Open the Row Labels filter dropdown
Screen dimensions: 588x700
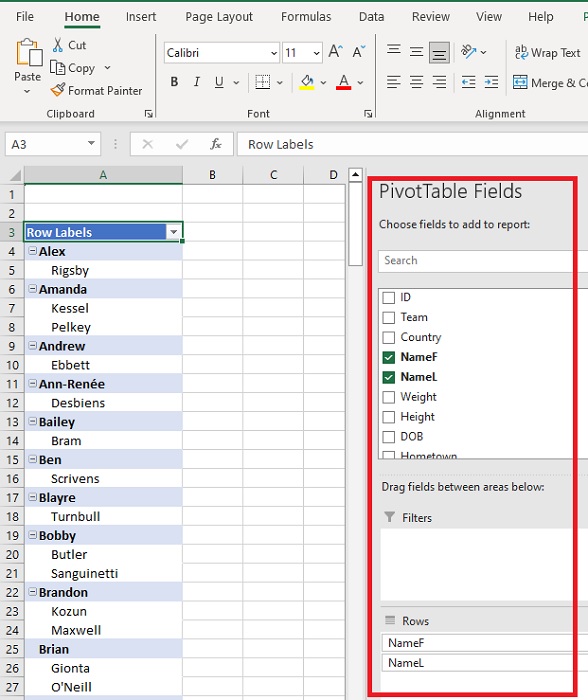[x=173, y=232]
